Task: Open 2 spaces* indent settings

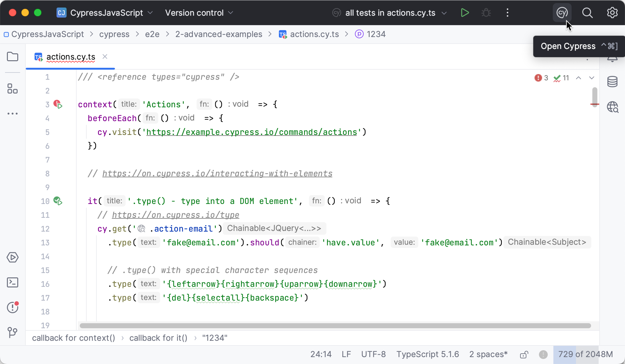Action: click(488, 354)
